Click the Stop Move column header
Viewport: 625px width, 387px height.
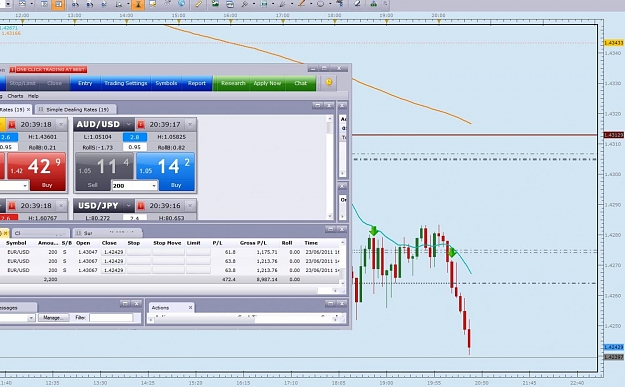click(167, 243)
